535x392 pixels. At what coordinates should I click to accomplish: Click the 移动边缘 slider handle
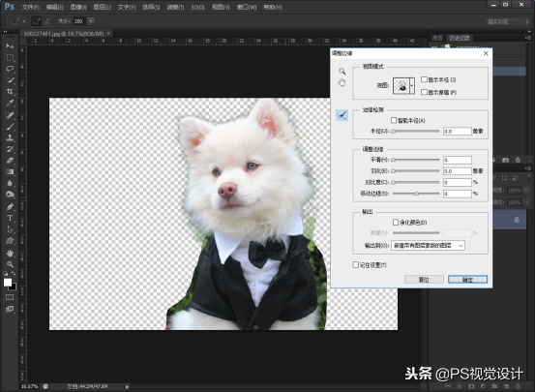pos(416,194)
